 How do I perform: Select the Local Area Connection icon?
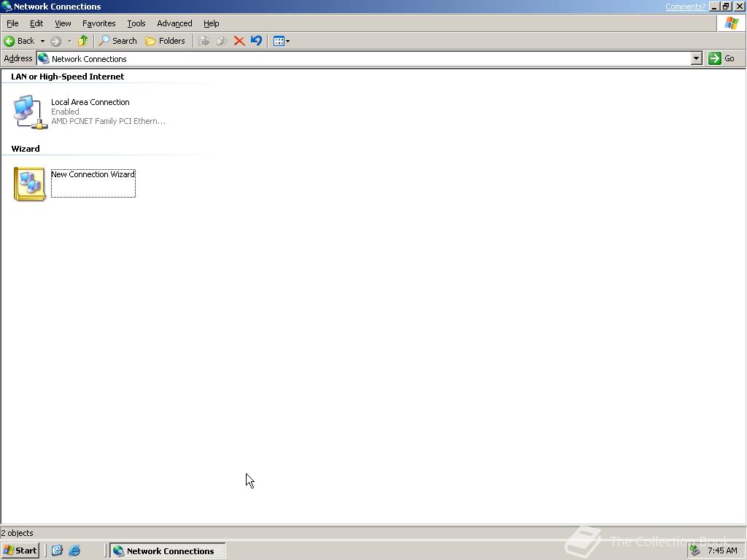pos(30,112)
